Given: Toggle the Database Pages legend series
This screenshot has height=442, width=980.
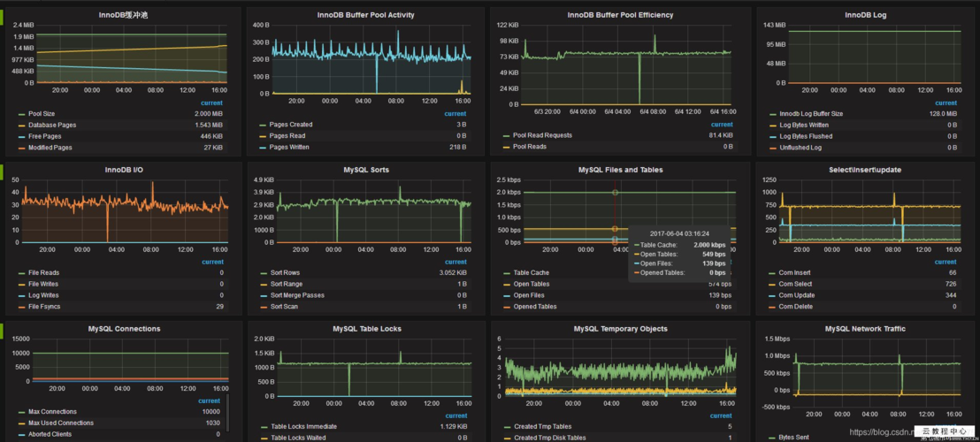Looking at the screenshot, I should click(x=52, y=125).
